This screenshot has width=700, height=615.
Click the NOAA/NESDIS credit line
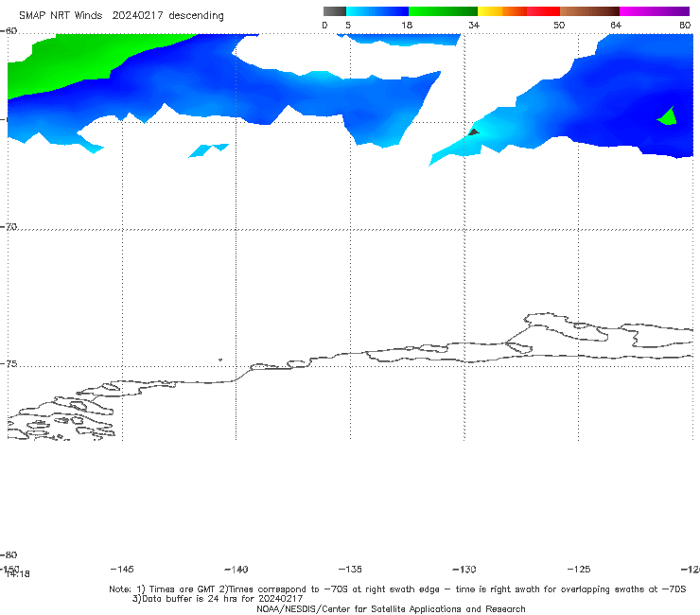391,608
